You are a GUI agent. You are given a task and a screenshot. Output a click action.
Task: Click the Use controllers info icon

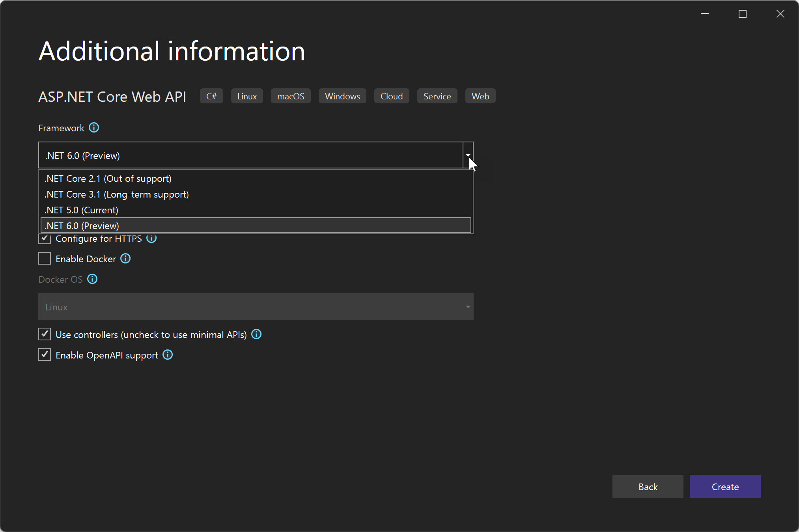tap(256, 334)
